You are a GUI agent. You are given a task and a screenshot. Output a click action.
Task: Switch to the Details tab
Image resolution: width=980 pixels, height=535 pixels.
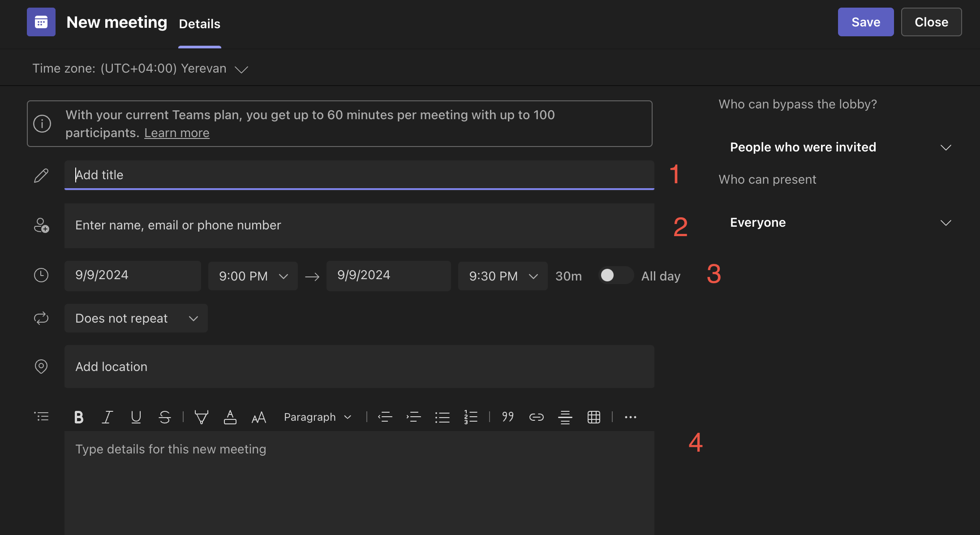click(199, 24)
